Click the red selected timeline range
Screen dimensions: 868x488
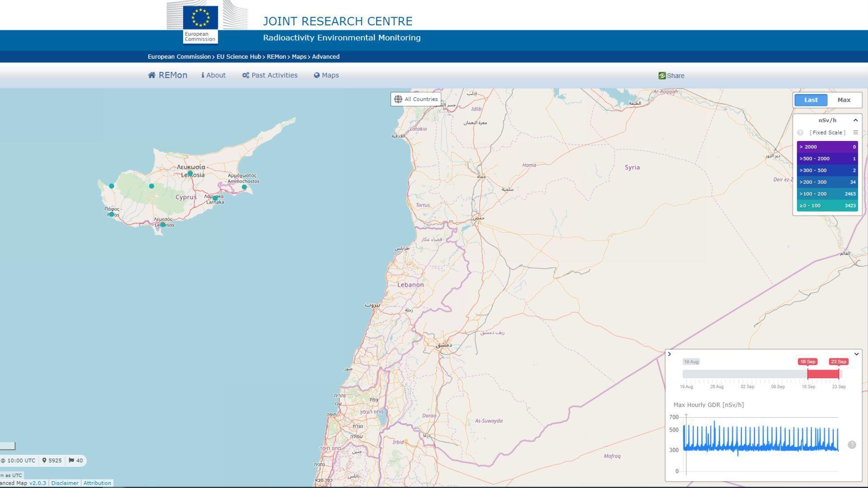pyautogui.click(x=823, y=374)
